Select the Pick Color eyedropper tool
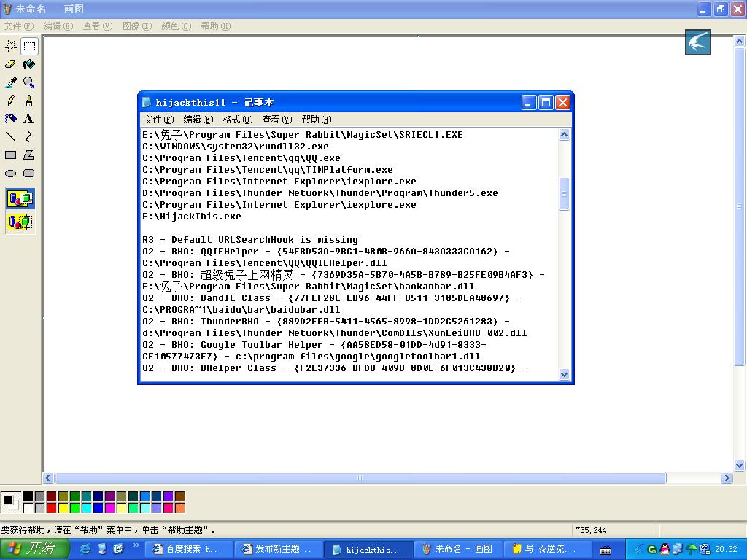This screenshot has width=747, height=560. coord(11,82)
